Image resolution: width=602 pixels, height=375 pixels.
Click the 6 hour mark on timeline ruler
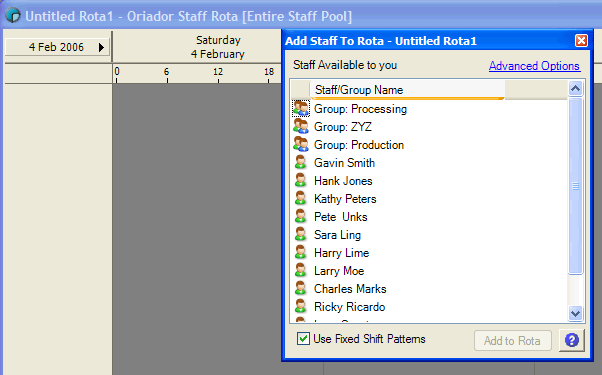(166, 72)
